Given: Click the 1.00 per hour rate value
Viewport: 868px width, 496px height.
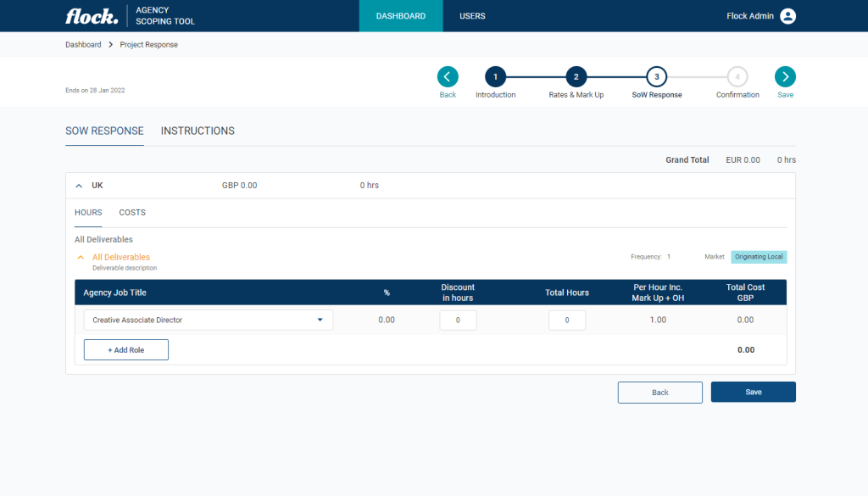Looking at the screenshot, I should 658,320.
